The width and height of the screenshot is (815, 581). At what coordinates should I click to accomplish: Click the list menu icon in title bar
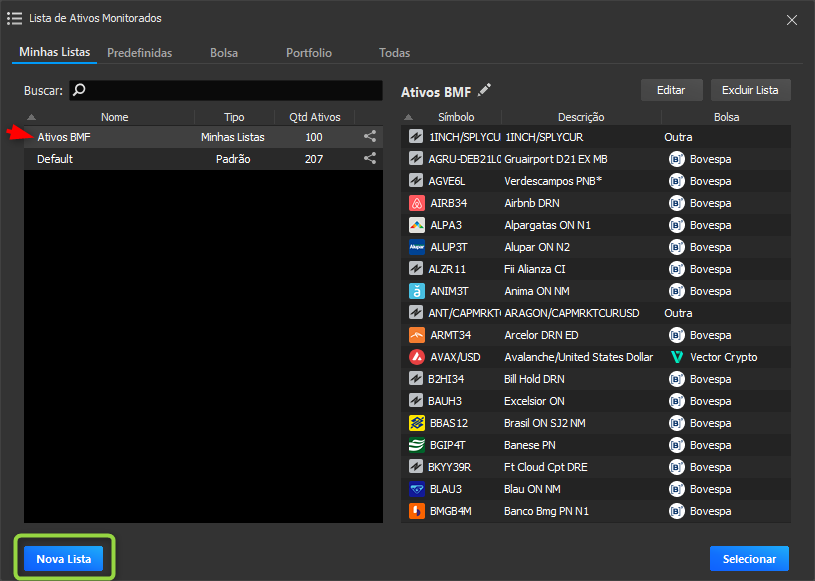coord(14,18)
